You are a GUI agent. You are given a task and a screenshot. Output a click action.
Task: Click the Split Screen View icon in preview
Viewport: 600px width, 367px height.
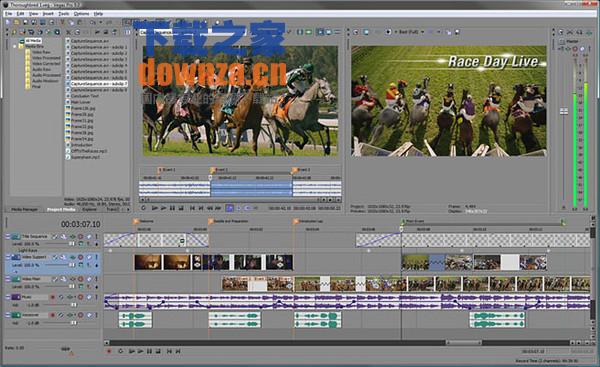tap(389, 32)
